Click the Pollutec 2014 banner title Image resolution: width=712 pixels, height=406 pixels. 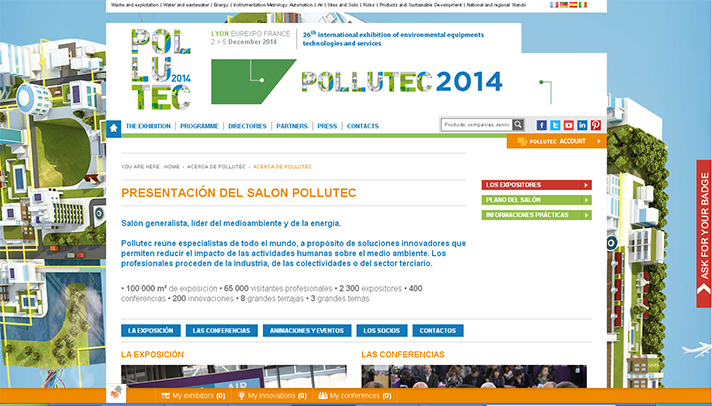402,82
